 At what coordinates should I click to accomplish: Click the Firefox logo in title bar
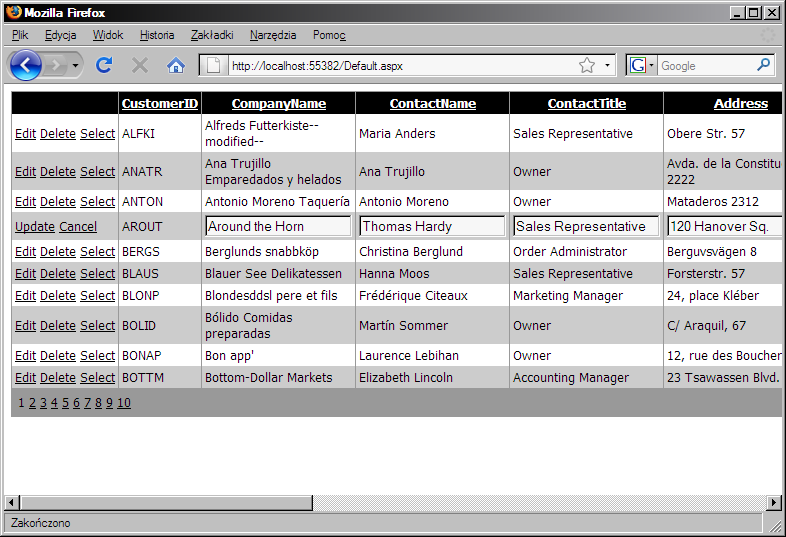[x=14, y=12]
